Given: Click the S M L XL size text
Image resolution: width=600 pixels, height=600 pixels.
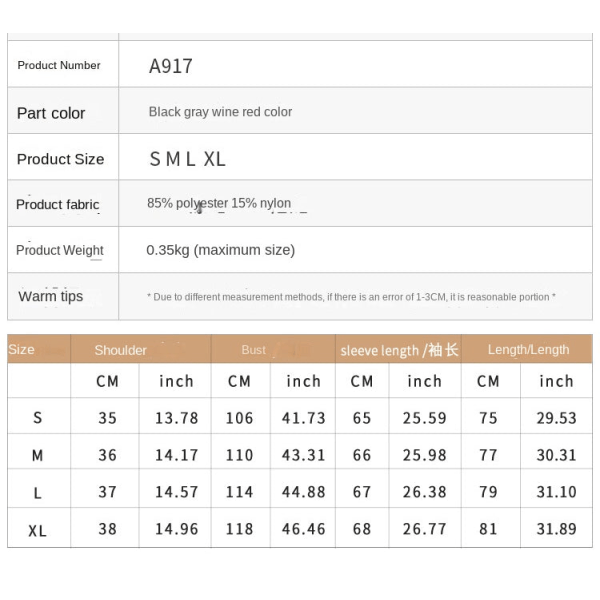Looking at the screenshot, I should 188,159.
